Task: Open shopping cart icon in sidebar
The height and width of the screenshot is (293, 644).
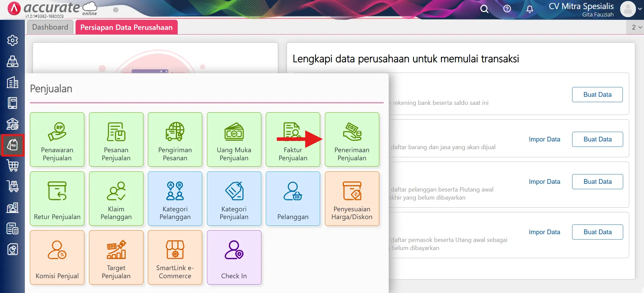Action: pos(12,166)
